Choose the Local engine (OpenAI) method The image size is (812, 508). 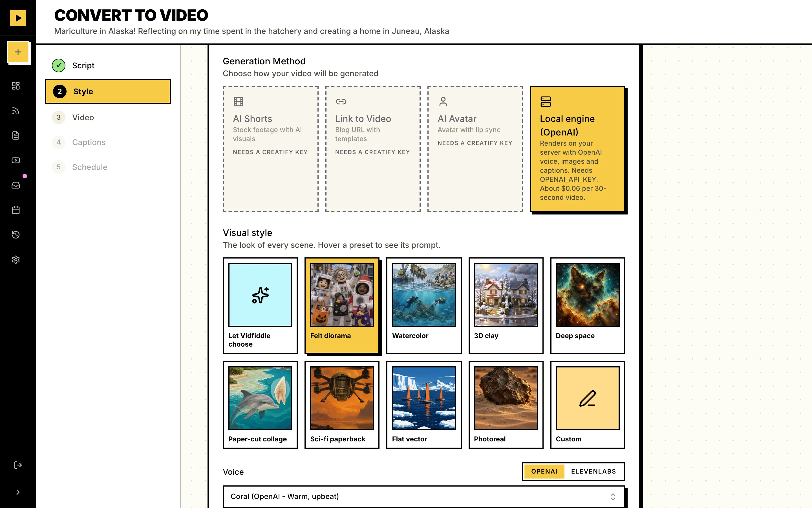click(x=577, y=149)
